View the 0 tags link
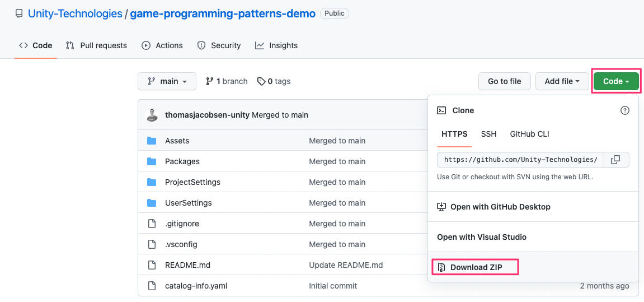This screenshot has height=302, width=644. pos(274,81)
